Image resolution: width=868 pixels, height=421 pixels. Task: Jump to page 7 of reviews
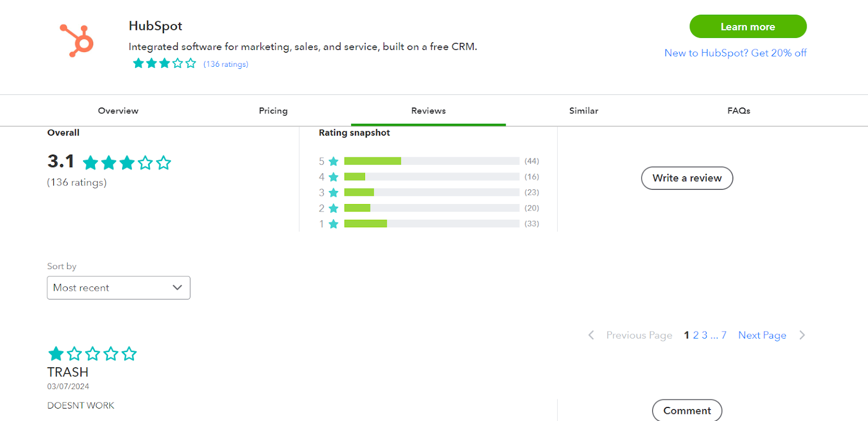tap(724, 335)
